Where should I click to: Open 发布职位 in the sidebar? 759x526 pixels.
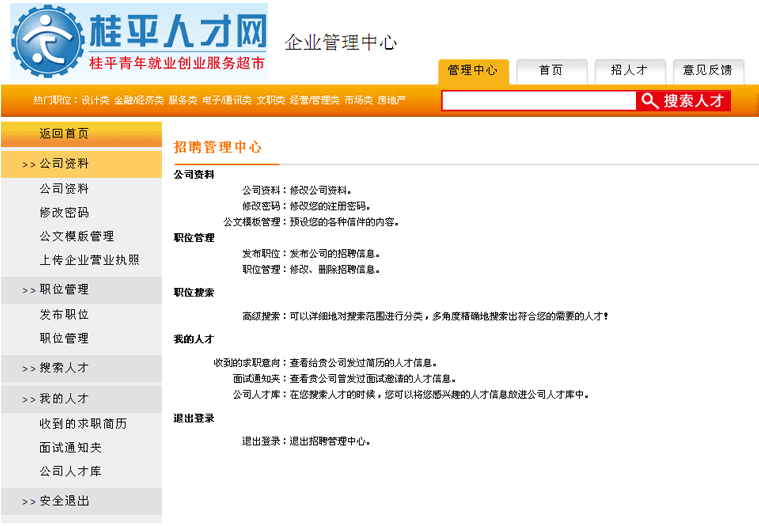pos(64,315)
